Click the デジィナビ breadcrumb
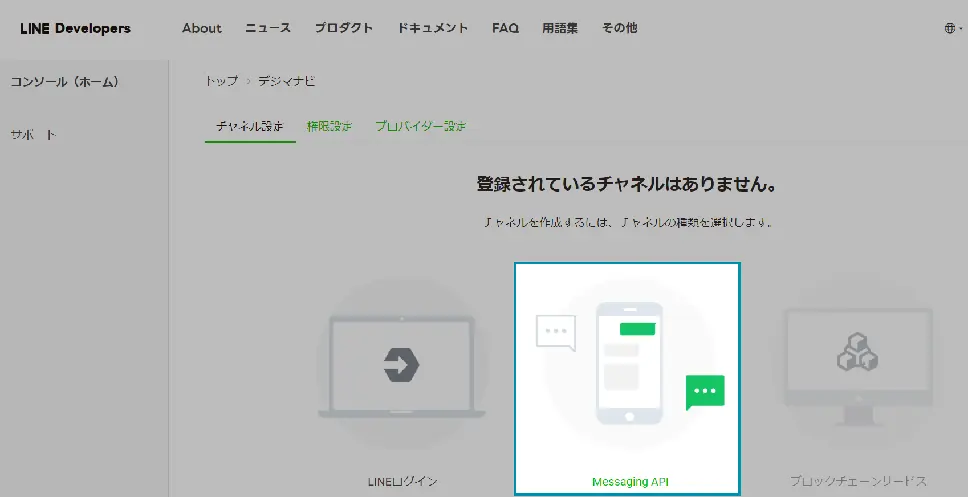Viewport: 968px width, 497px height. (286, 81)
